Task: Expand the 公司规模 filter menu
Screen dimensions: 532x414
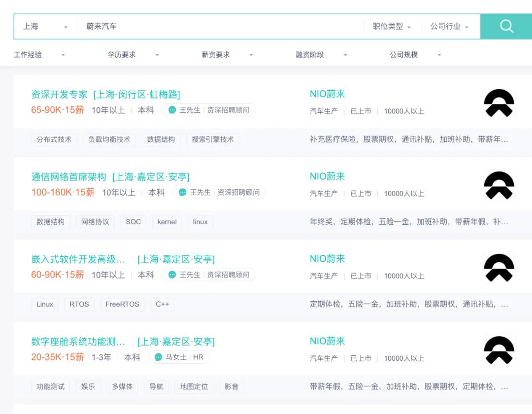Action: 415,55
